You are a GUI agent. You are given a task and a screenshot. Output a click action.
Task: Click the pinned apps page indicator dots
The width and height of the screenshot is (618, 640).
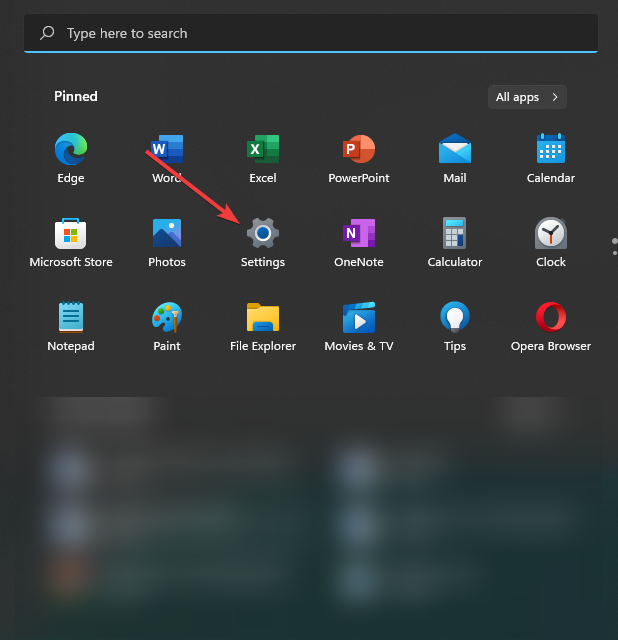(x=614, y=247)
